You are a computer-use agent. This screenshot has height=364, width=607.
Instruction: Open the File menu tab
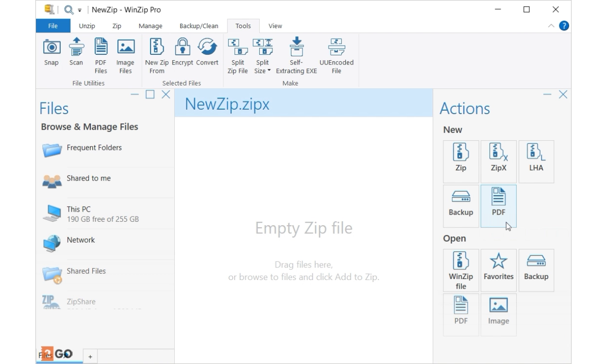tap(53, 26)
